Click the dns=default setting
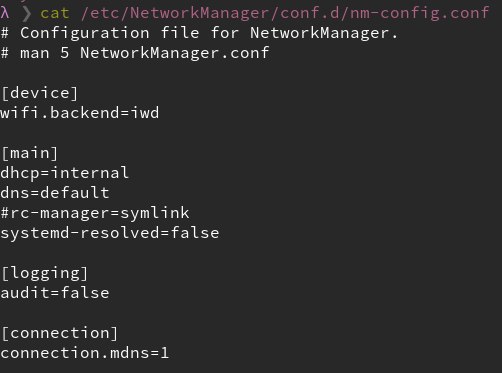 click(x=55, y=193)
